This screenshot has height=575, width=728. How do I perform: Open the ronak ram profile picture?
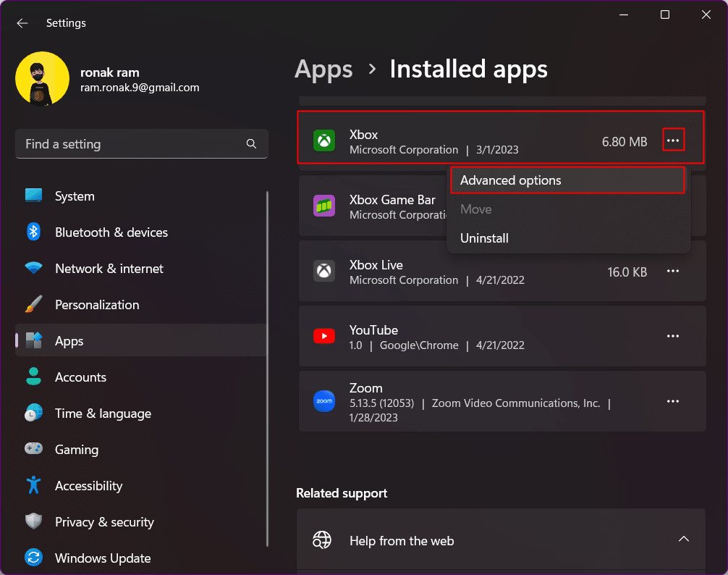(42, 79)
